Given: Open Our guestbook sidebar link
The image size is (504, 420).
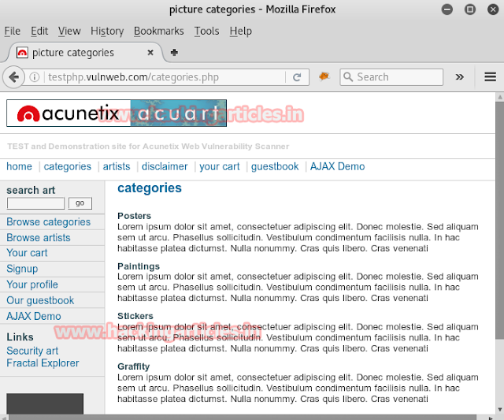Looking at the screenshot, I should coord(40,300).
